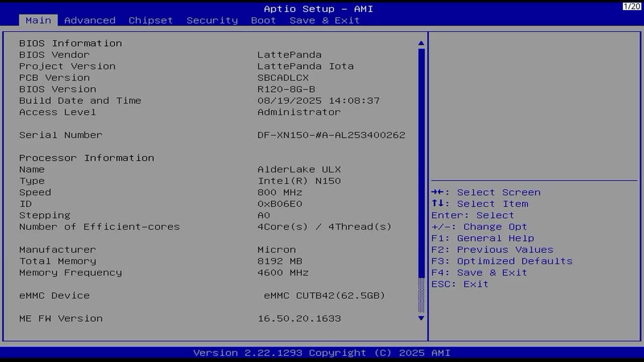Click the ESC: Exit hint
644x362 pixels.
tap(459, 284)
